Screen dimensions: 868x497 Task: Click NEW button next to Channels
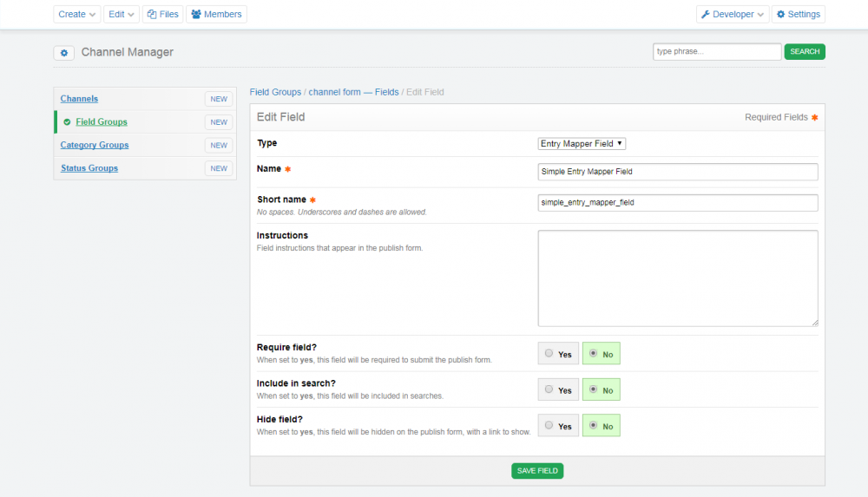tap(219, 99)
